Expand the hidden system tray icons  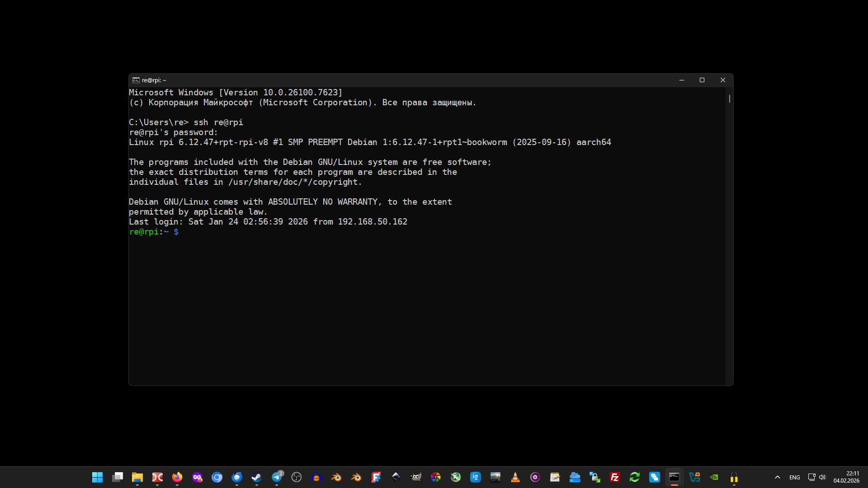click(778, 477)
